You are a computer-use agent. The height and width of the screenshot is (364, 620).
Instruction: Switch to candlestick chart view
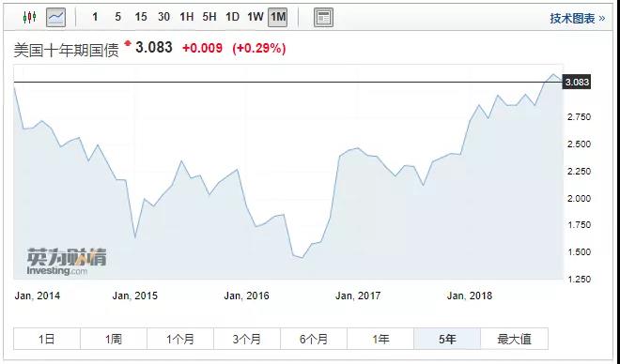(30, 17)
